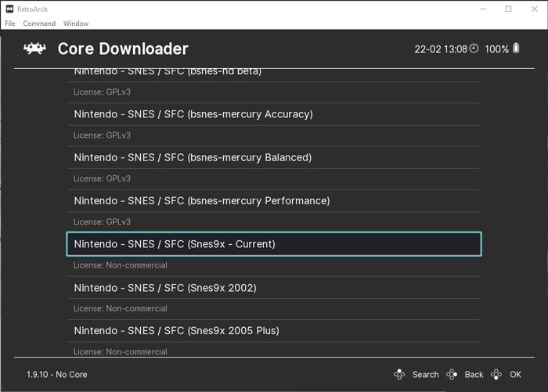Click the GPLv3 license under bsnes-hd beta
The image size is (548, 392).
102,92
